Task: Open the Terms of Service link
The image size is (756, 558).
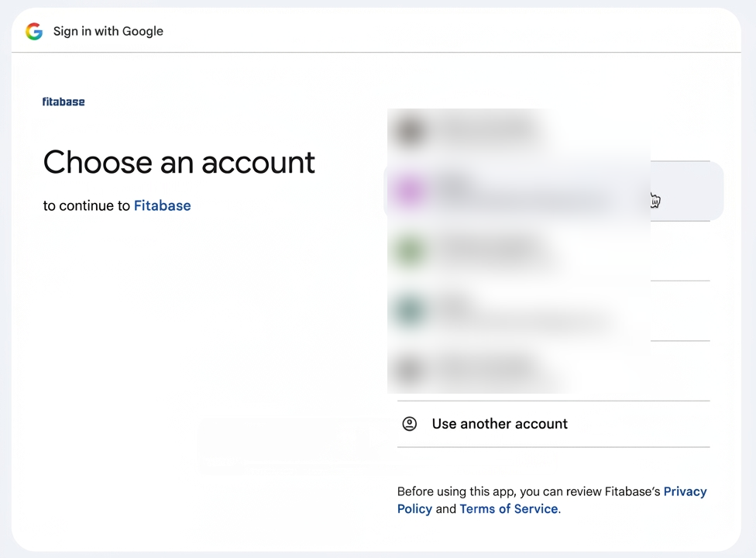Action: [509, 509]
